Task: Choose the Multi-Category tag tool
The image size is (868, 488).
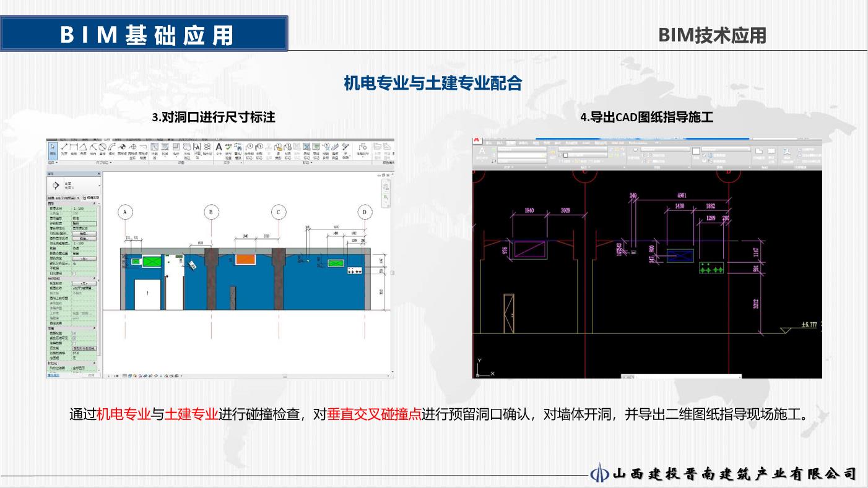Action: 279,152
